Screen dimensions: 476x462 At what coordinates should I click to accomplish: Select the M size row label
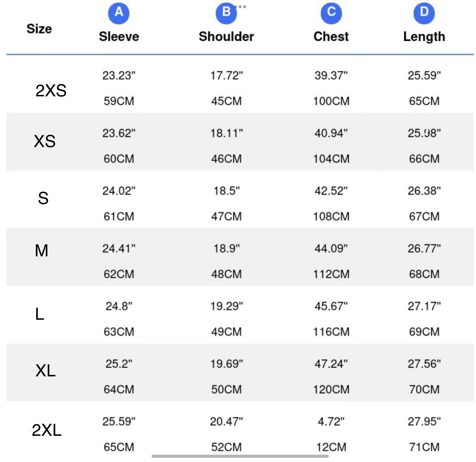click(x=41, y=250)
